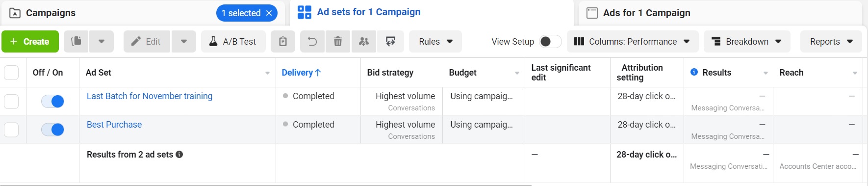Click the horizontal scrollbar at the table bottom
868x186 pixels.
coord(266,185)
